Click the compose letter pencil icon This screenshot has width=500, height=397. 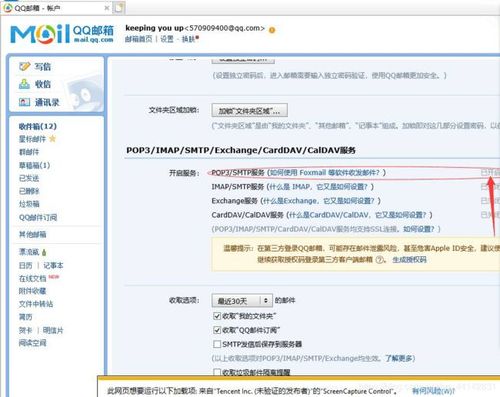(24, 66)
